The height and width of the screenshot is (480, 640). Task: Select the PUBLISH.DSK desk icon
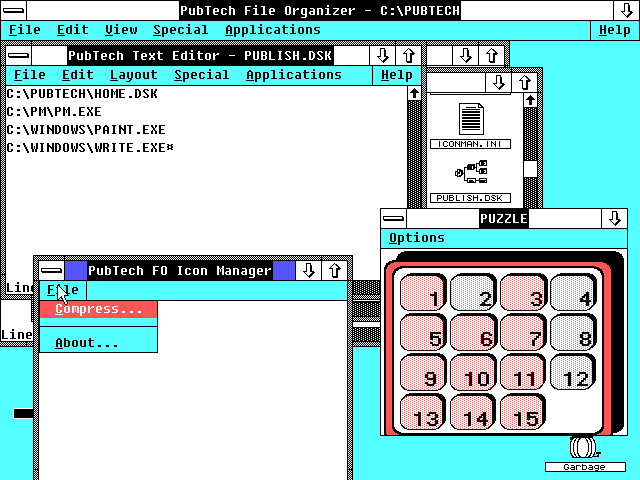pyautogui.click(x=471, y=181)
